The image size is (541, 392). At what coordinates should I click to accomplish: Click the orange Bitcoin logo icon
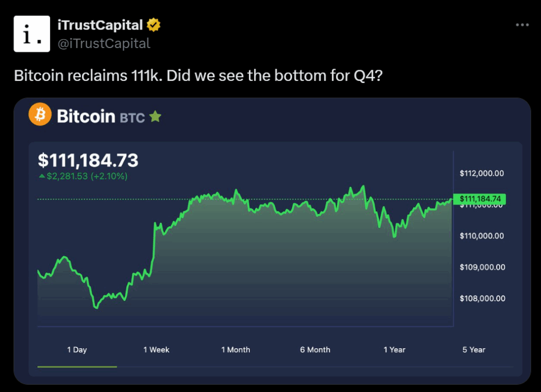pyautogui.click(x=40, y=115)
